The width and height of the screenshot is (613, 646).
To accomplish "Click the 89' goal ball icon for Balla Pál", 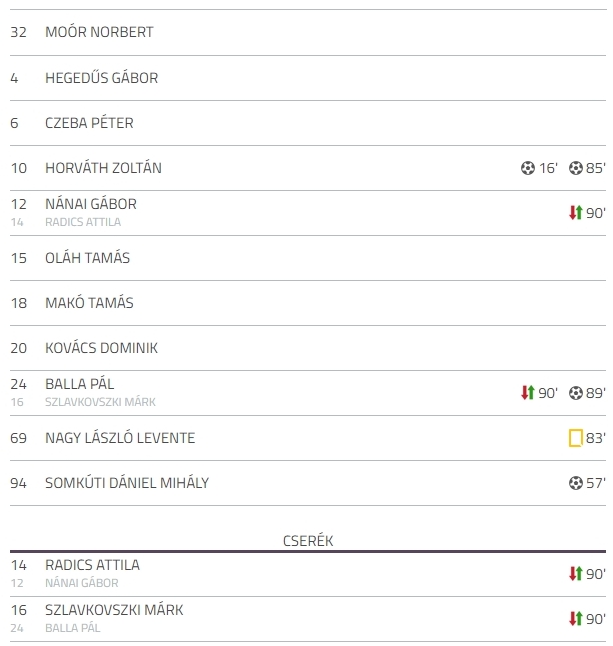I will click(576, 393).
